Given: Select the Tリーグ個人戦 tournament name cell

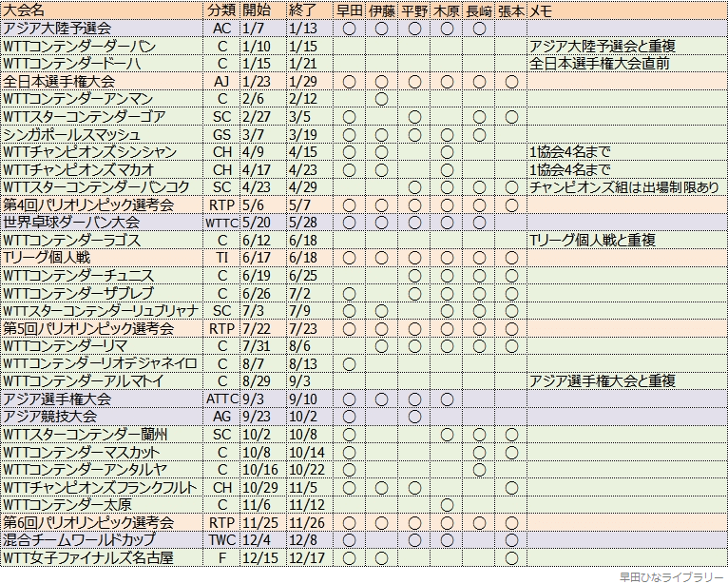Looking at the screenshot, I should [x=102, y=258].
